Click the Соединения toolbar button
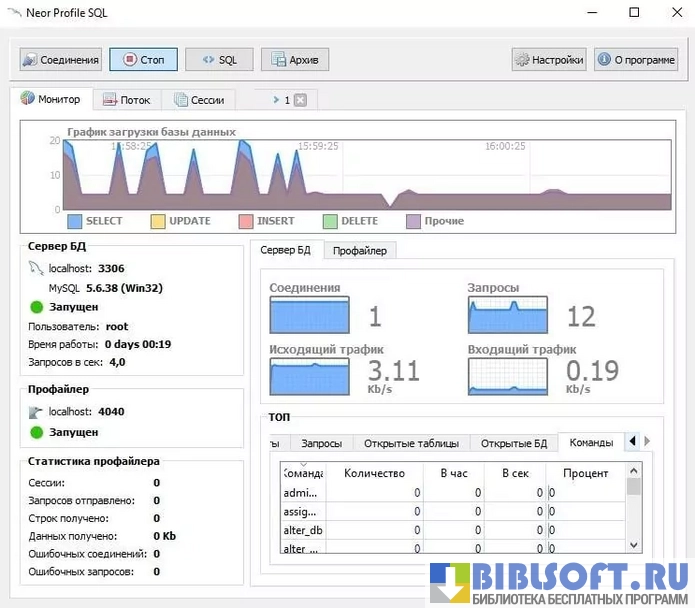 pos(61,60)
